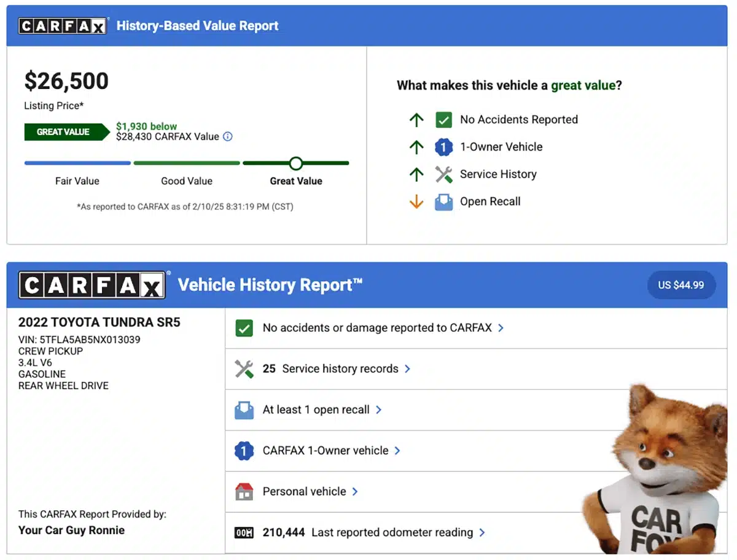
Task: Click the Open Recall envelope icon
Action: [443, 202]
